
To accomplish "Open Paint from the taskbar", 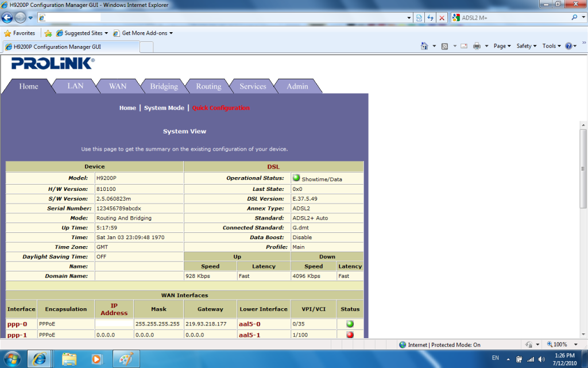I will click(x=124, y=358).
